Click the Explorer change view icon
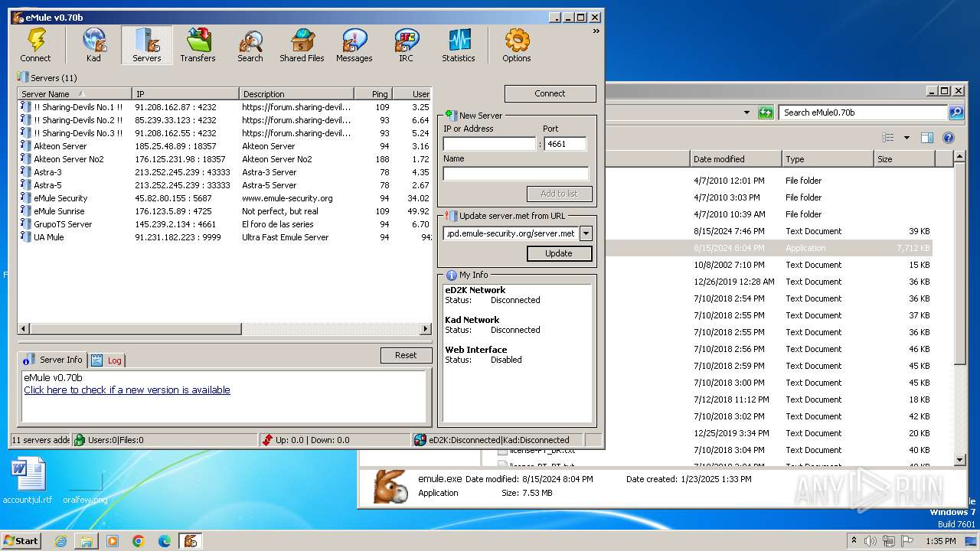980x551 pixels. pos(888,139)
